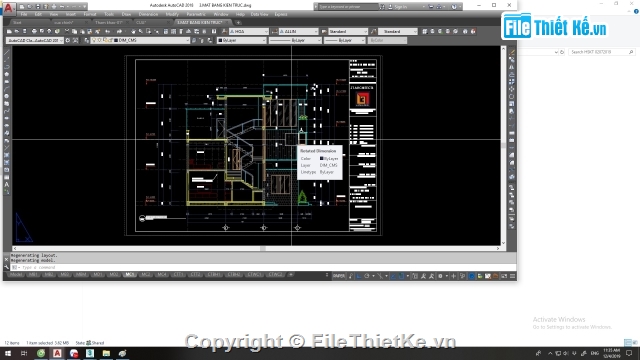The width and height of the screenshot is (640, 360).
Task: Click Sign In in the title bar
Action: tap(400, 7)
